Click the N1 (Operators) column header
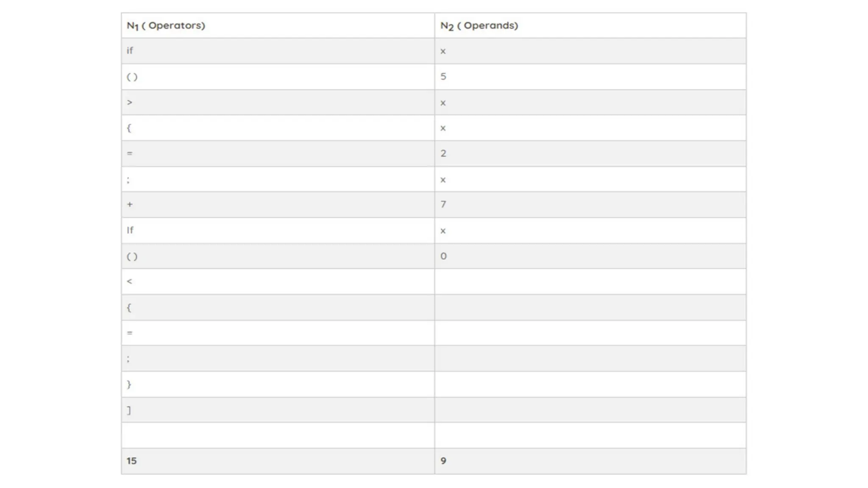The height and width of the screenshot is (488, 868). 166,25
